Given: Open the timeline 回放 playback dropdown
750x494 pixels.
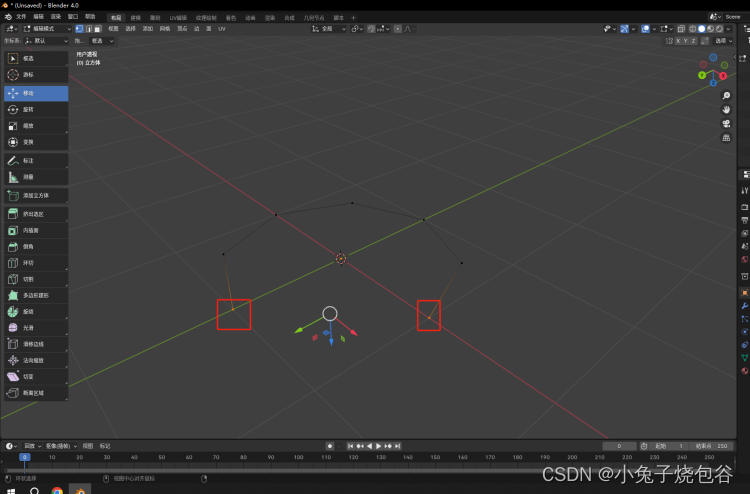Looking at the screenshot, I should point(33,446).
